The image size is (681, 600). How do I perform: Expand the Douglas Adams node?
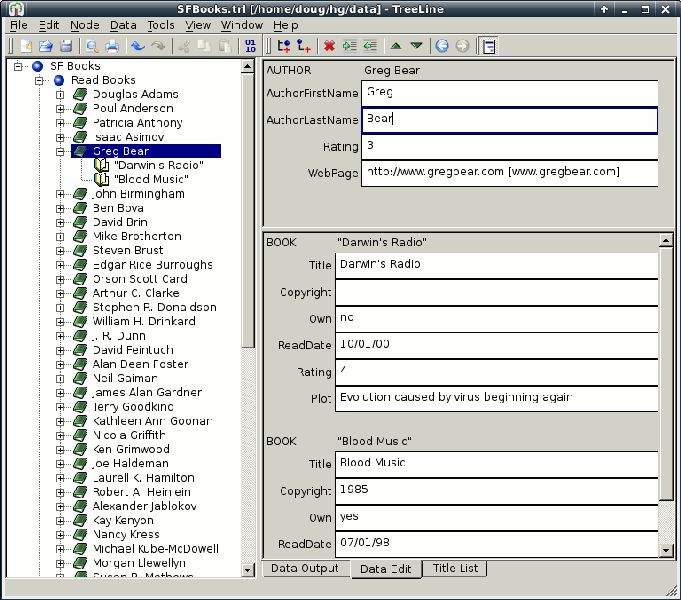tap(60, 95)
